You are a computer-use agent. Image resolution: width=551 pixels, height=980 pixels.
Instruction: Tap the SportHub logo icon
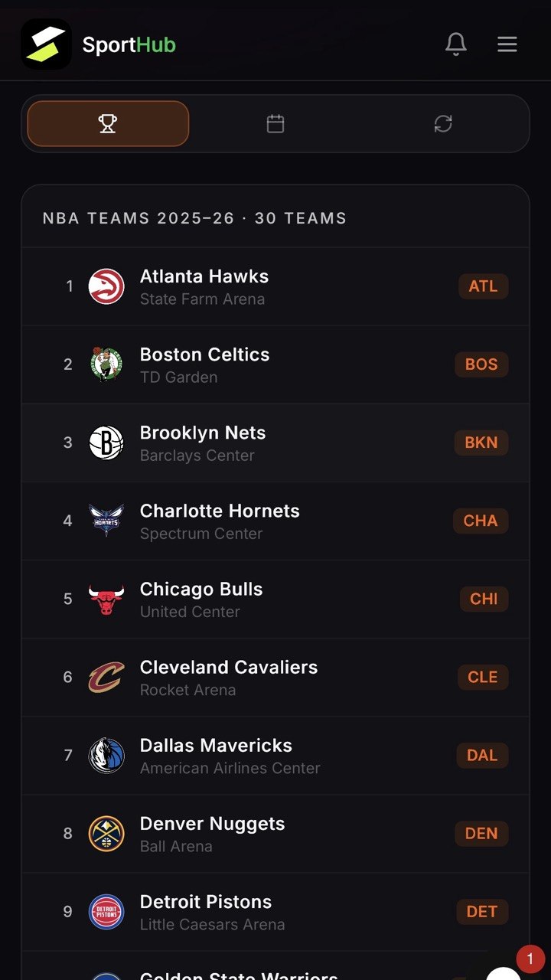pyautogui.click(x=46, y=44)
